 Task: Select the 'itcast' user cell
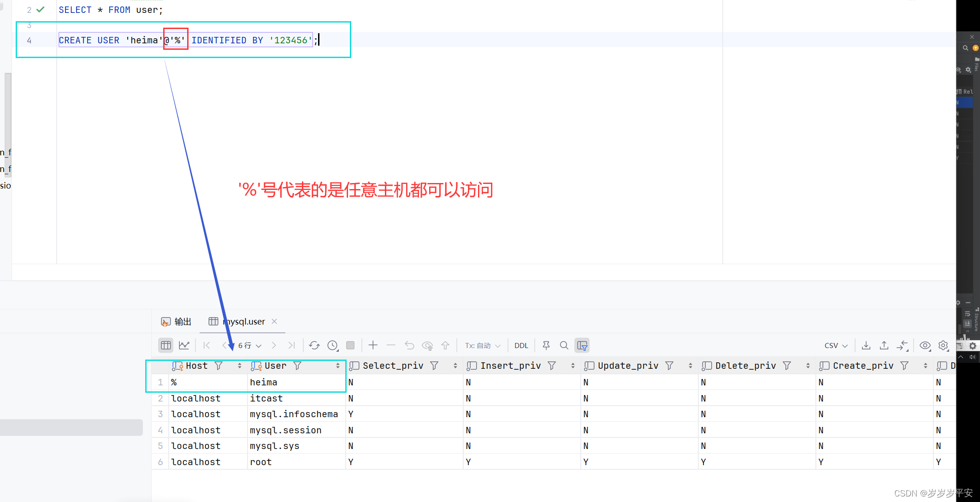coord(296,398)
